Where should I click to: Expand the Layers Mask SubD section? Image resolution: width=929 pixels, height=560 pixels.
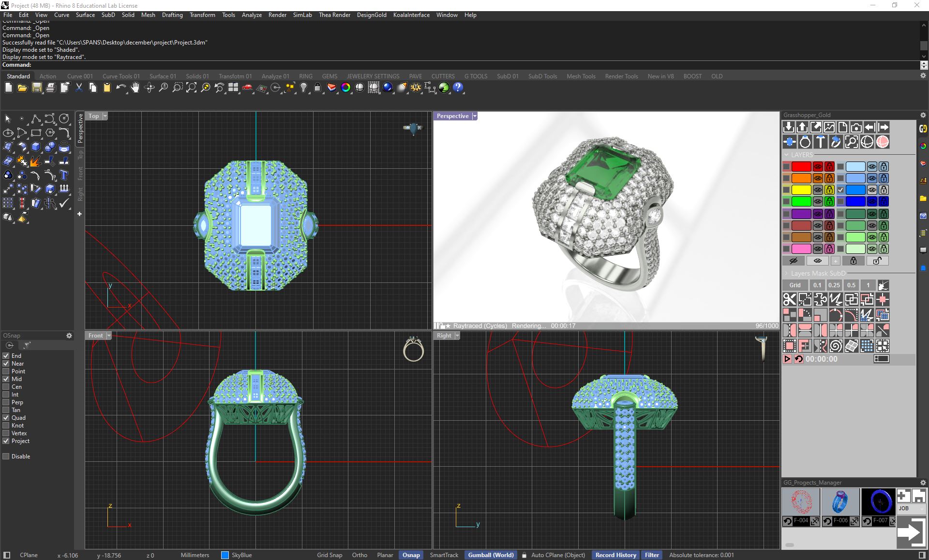tap(786, 273)
